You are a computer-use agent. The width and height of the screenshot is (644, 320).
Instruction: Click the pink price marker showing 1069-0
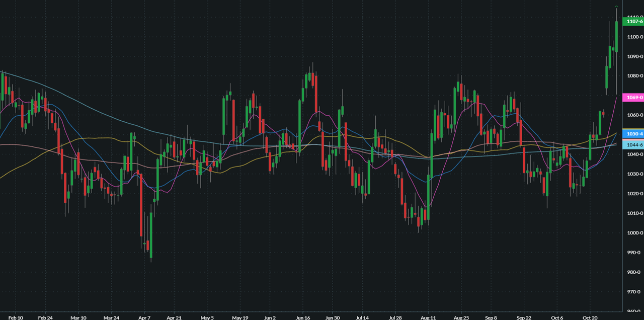(635, 98)
